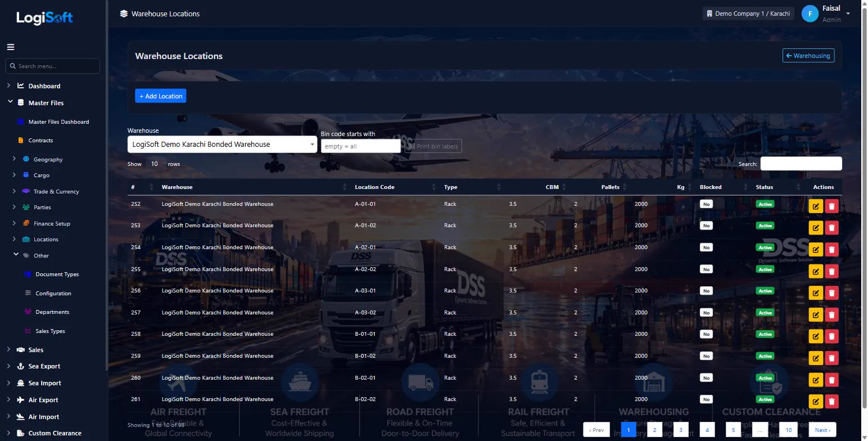
Task: Click the Air Export plane icon
Action: (21, 400)
